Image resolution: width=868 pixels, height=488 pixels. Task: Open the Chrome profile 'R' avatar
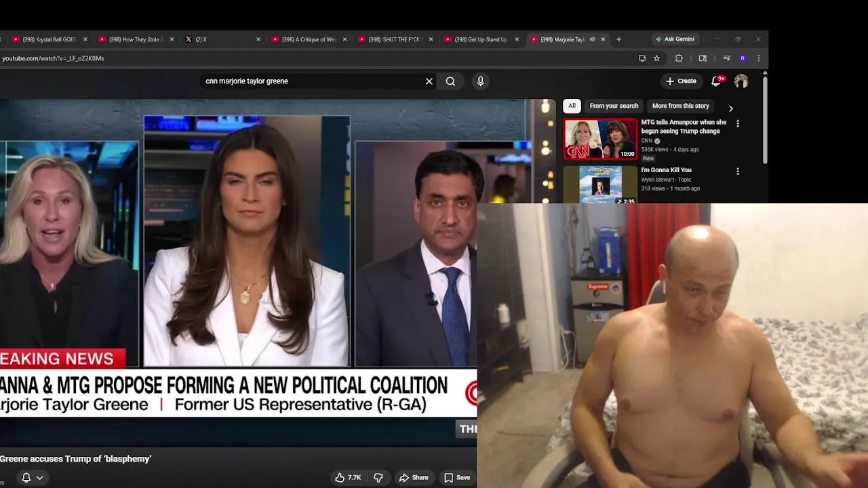point(743,58)
